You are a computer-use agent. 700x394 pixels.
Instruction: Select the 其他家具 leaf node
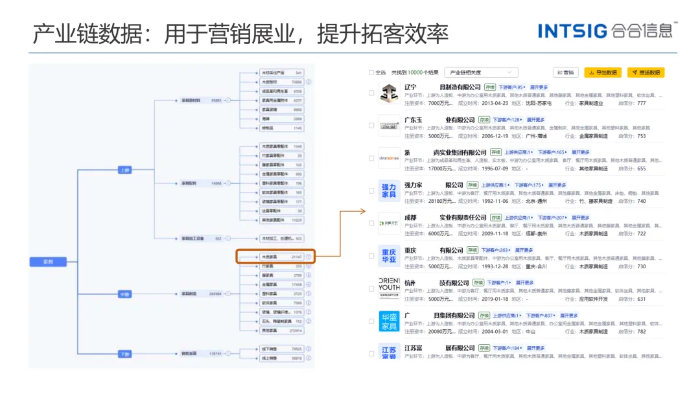coord(282,331)
